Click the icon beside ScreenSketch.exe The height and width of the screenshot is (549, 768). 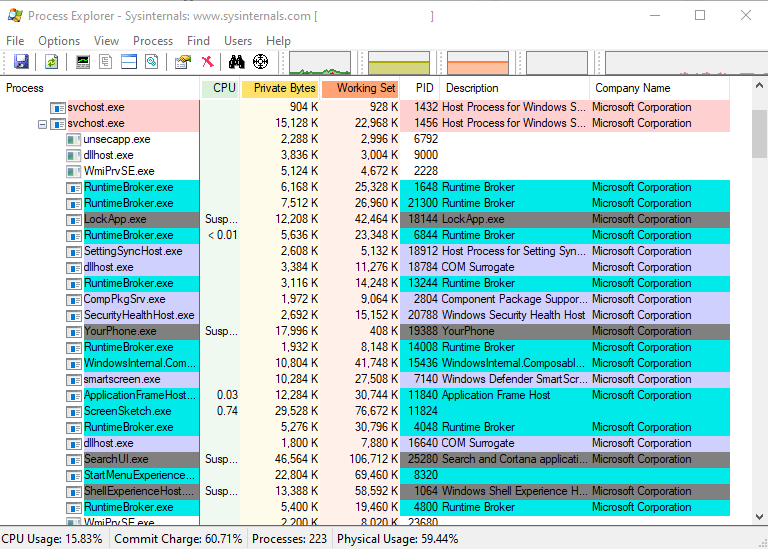[x=74, y=411]
